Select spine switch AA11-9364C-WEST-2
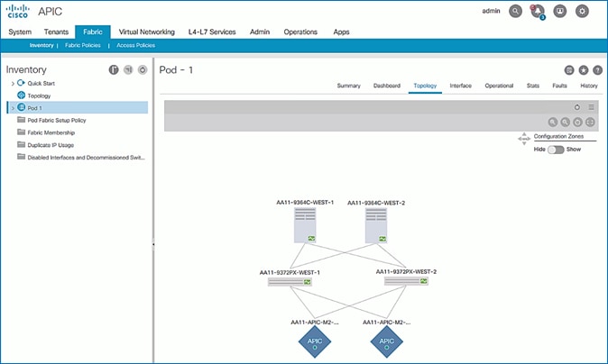Viewport: 608px width, 364px height. coord(376,226)
